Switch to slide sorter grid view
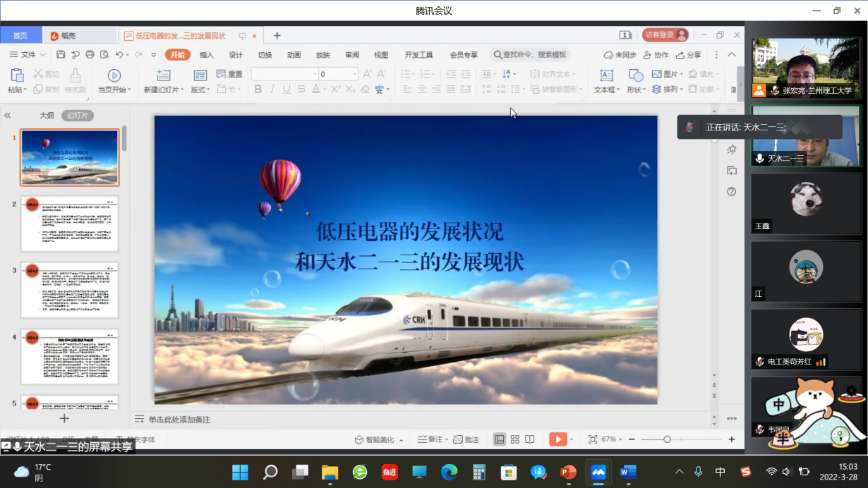This screenshot has height=488, width=868. pyautogui.click(x=514, y=439)
